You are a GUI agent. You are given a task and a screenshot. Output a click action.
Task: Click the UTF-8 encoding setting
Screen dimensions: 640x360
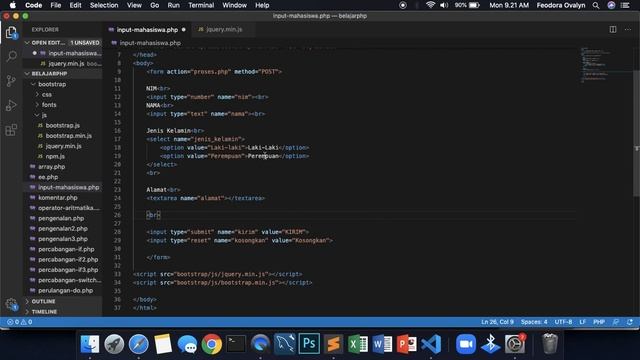click(x=563, y=322)
